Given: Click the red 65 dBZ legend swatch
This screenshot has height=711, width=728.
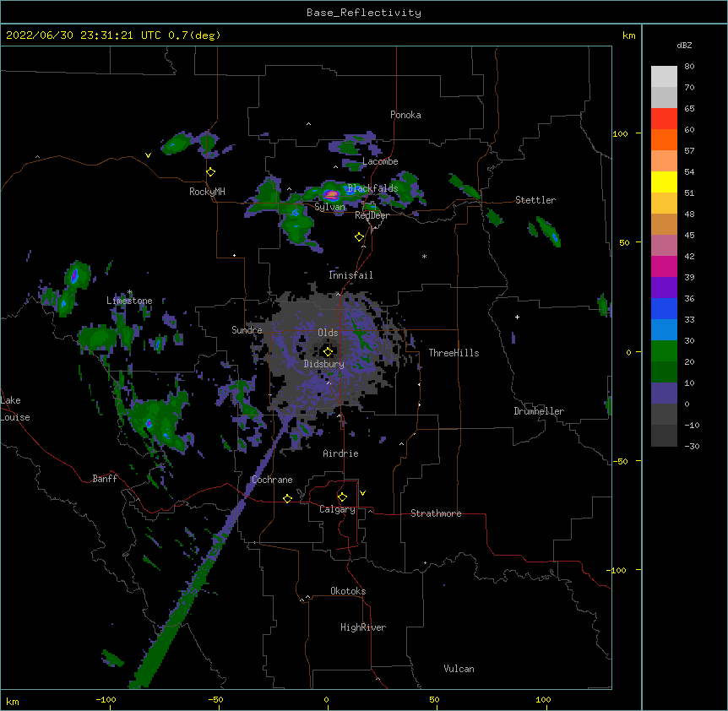Looking at the screenshot, I should click(x=664, y=119).
